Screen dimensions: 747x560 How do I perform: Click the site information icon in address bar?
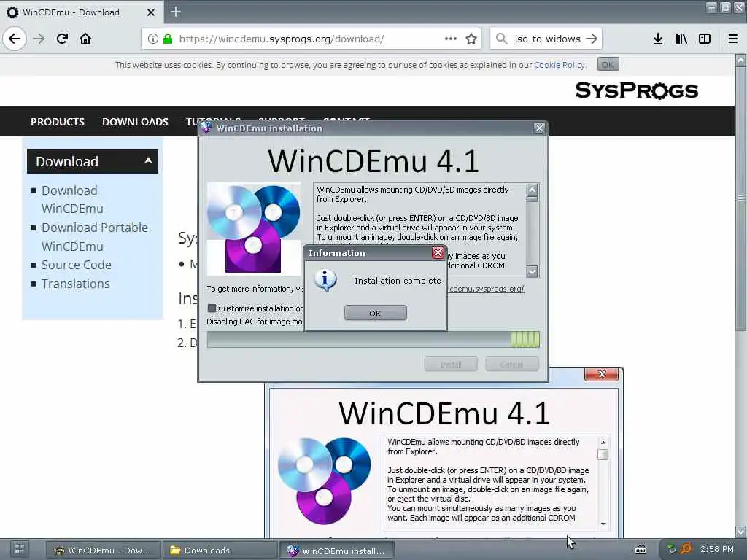[153, 39]
